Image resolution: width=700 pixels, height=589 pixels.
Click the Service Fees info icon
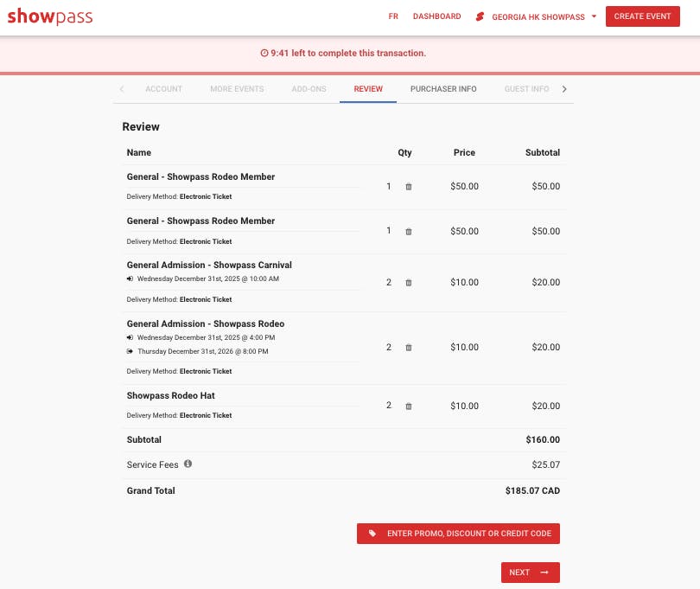coord(188,464)
